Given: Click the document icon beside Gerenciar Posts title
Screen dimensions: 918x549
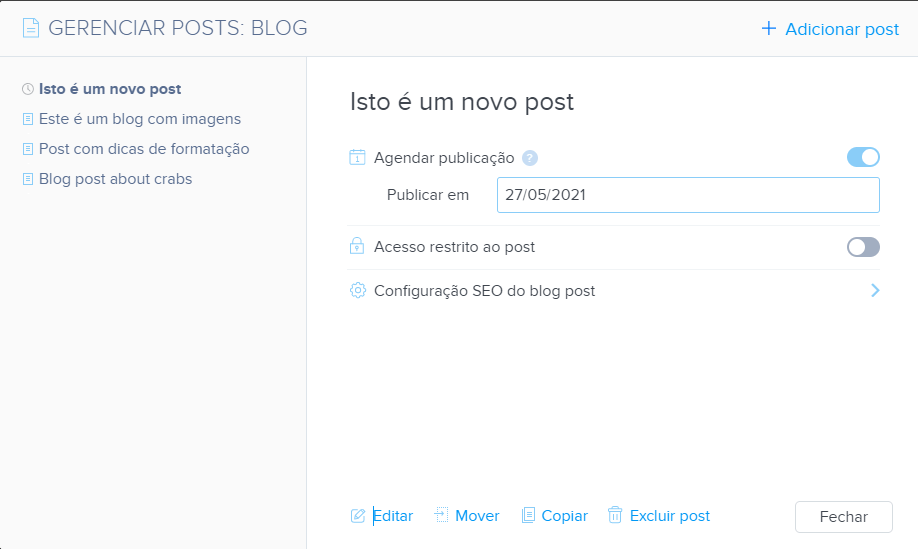Looking at the screenshot, I should pyautogui.click(x=31, y=28).
